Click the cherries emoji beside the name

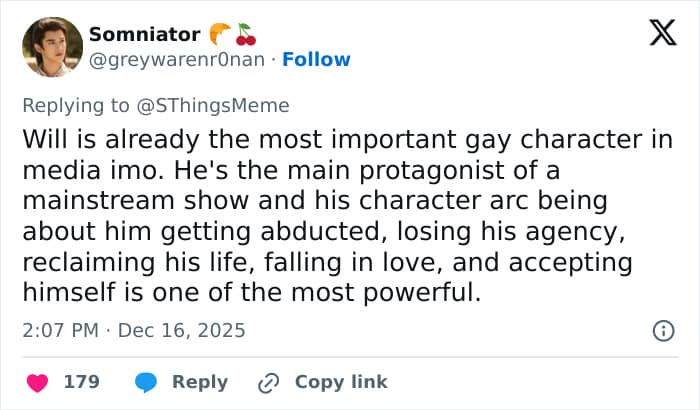click(246, 35)
